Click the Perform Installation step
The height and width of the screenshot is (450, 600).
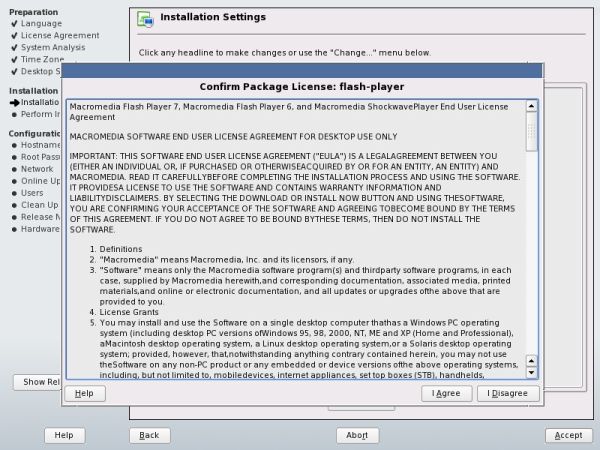[41, 114]
